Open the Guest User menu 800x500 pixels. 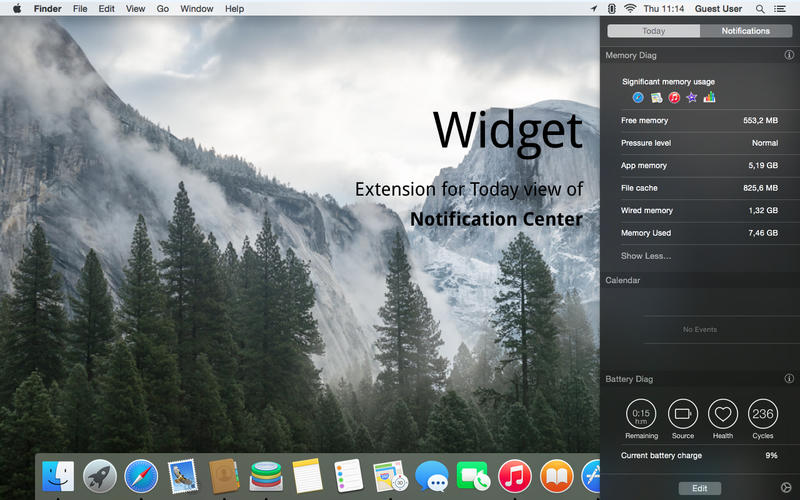tap(718, 8)
